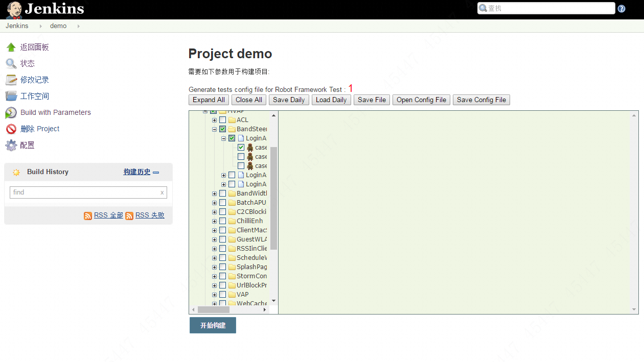Viewport: 644px width, 362px height.
Task: Click the Expand All button
Action: click(x=209, y=100)
